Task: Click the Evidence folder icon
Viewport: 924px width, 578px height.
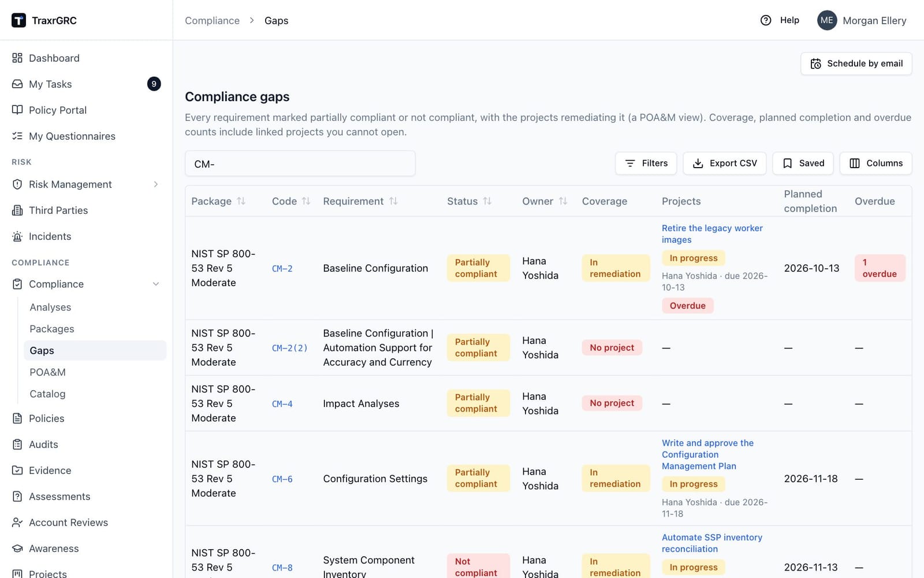Action: [17, 470]
